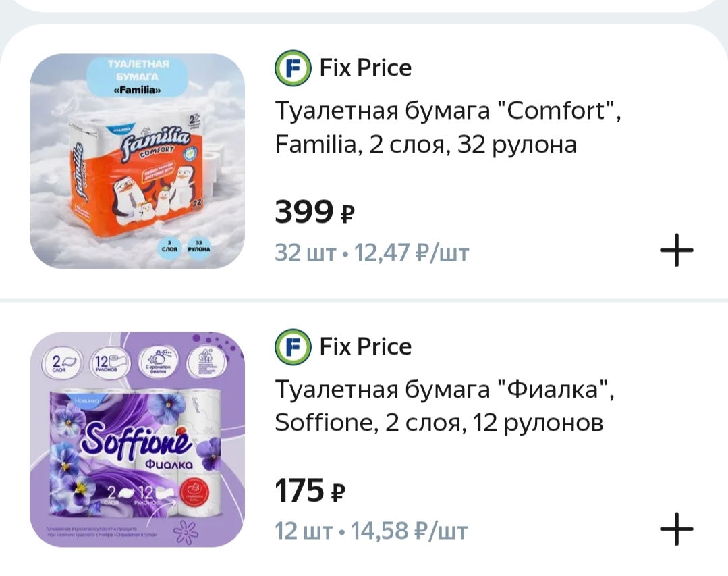
Task: Click the 399 ₽ price
Action: tap(314, 213)
